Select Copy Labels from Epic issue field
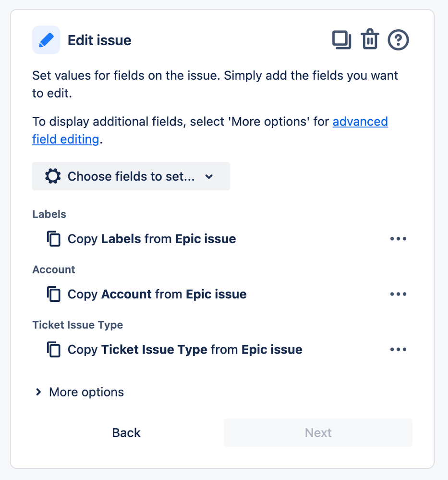The height and width of the screenshot is (480, 448). 152,239
